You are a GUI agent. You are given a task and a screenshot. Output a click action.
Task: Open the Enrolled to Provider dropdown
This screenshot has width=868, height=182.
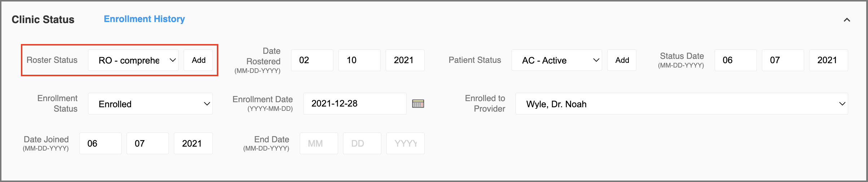pos(682,104)
